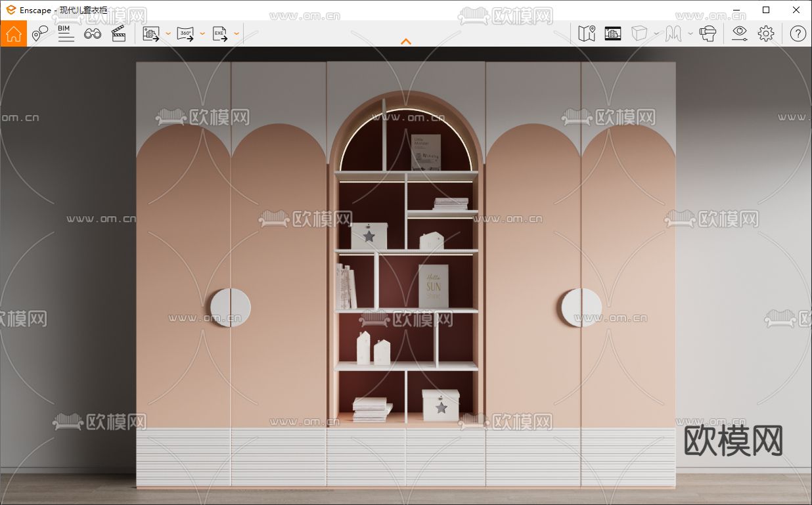Open the BIM information panel

66,33
